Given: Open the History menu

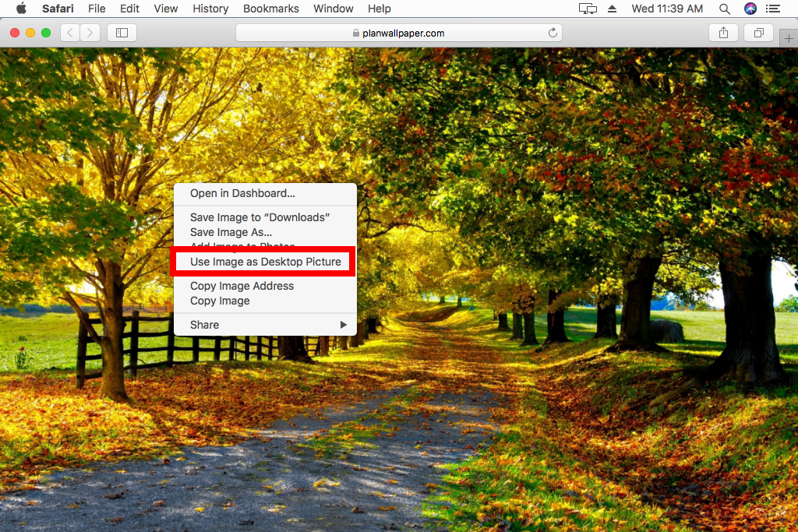Looking at the screenshot, I should [x=210, y=9].
